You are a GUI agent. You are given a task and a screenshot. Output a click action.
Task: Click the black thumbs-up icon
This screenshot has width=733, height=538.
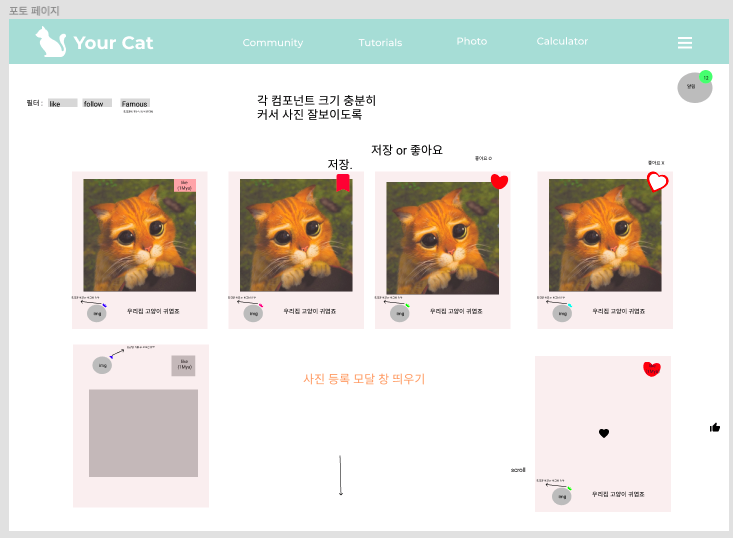tap(714, 427)
